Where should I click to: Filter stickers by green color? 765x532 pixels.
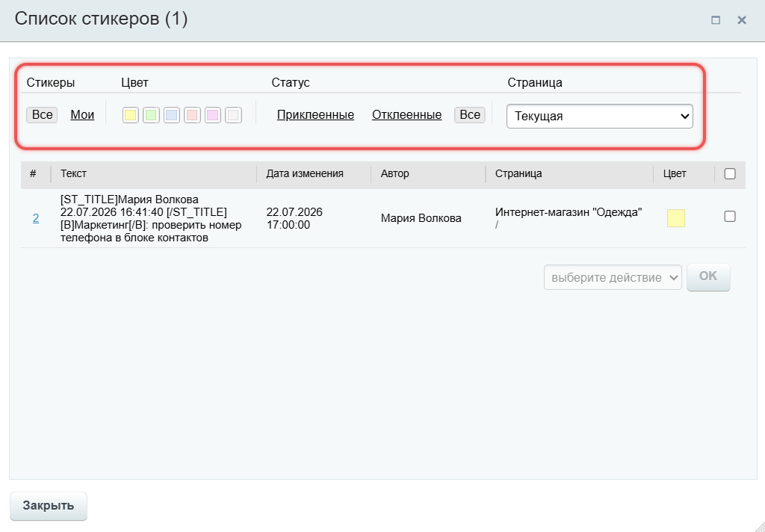coord(151,115)
